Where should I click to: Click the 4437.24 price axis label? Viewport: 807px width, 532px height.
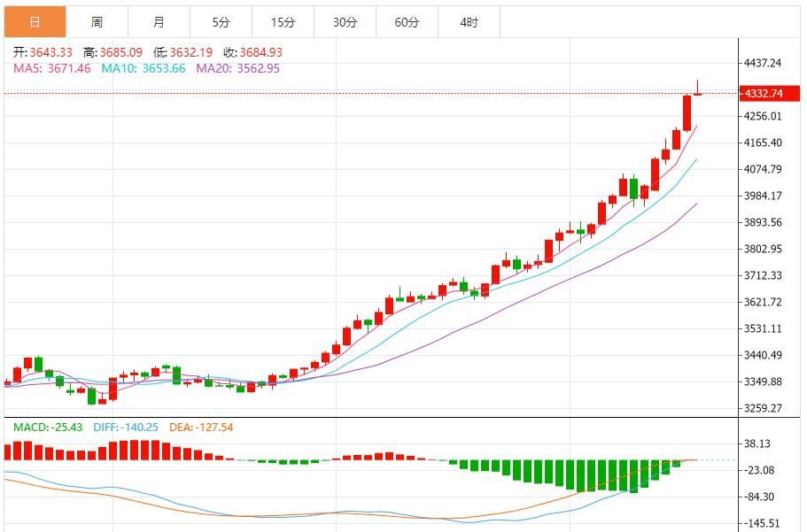click(x=763, y=63)
